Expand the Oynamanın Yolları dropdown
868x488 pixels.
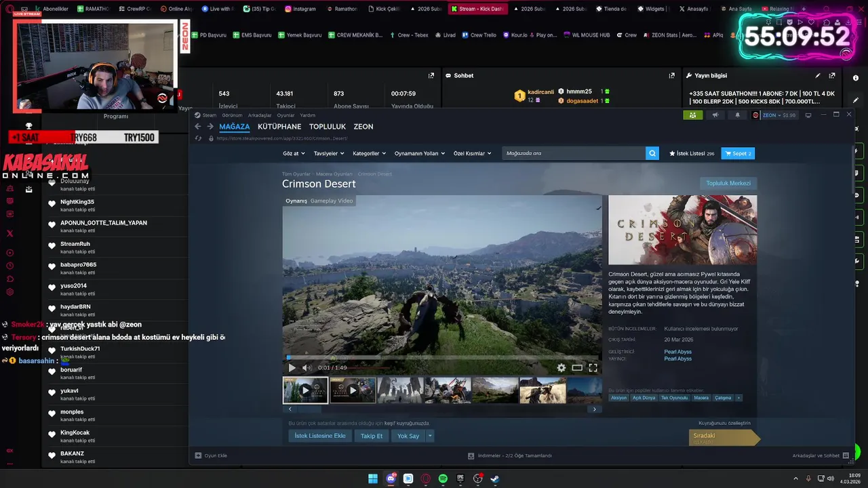pyautogui.click(x=420, y=153)
